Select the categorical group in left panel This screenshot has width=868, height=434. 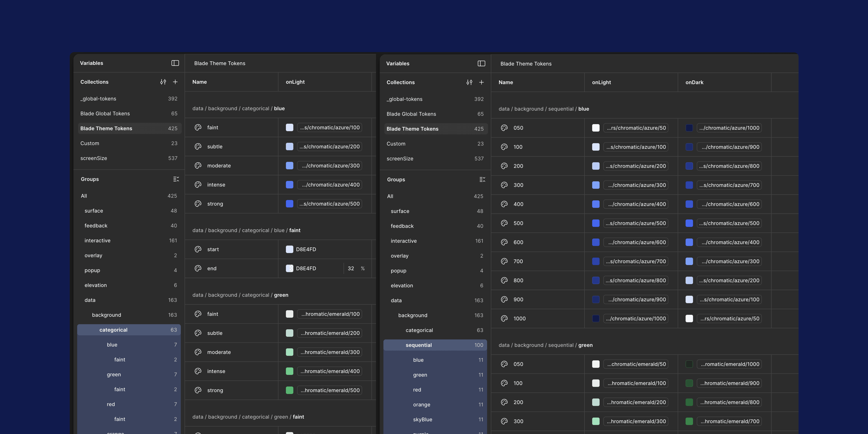pos(113,330)
